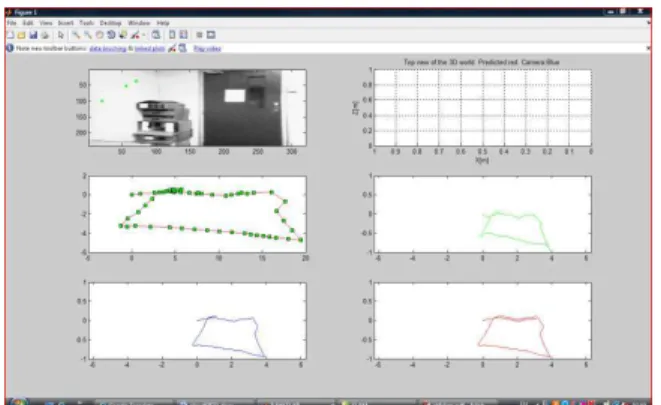Open the File menu

[11, 23]
